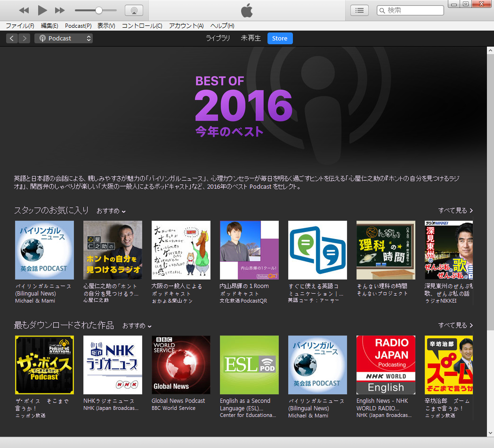Click すべて見る for スタッフのお気に入り

tap(455, 210)
